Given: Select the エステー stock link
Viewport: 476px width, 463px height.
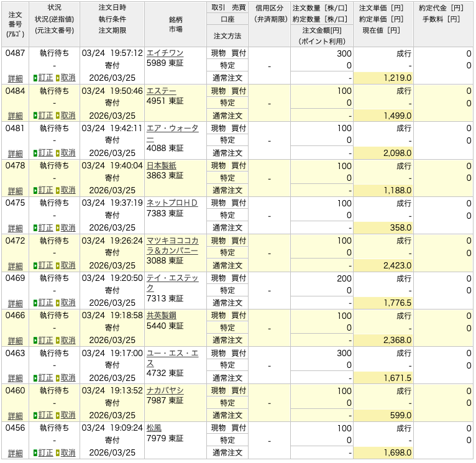Looking at the screenshot, I should (x=161, y=91).
